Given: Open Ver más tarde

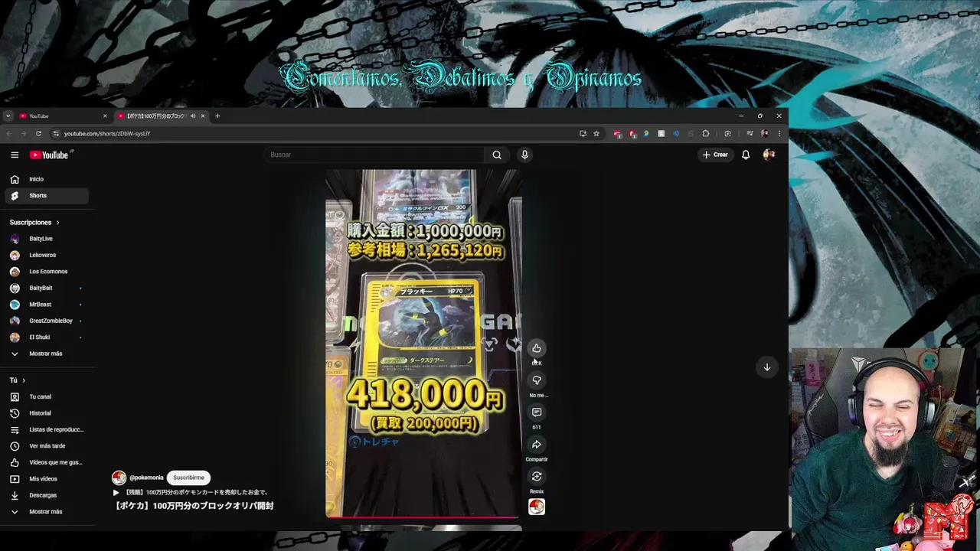Looking at the screenshot, I should [x=47, y=446].
